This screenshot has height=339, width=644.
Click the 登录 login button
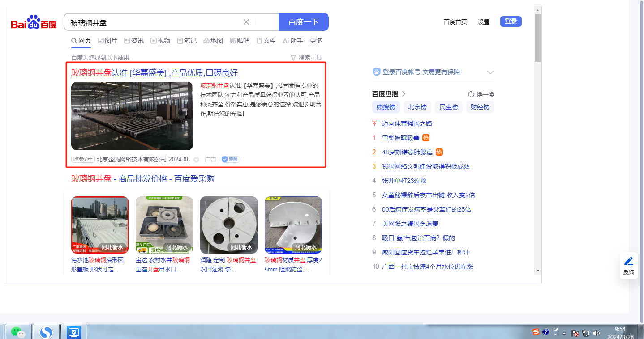tap(511, 21)
